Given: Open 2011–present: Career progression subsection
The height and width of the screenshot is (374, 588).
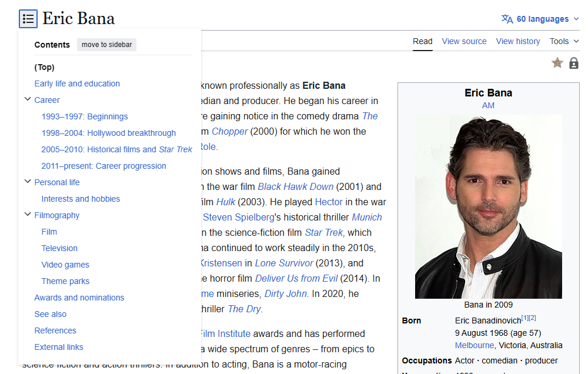Looking at the screenshot, I should (103, 166).
